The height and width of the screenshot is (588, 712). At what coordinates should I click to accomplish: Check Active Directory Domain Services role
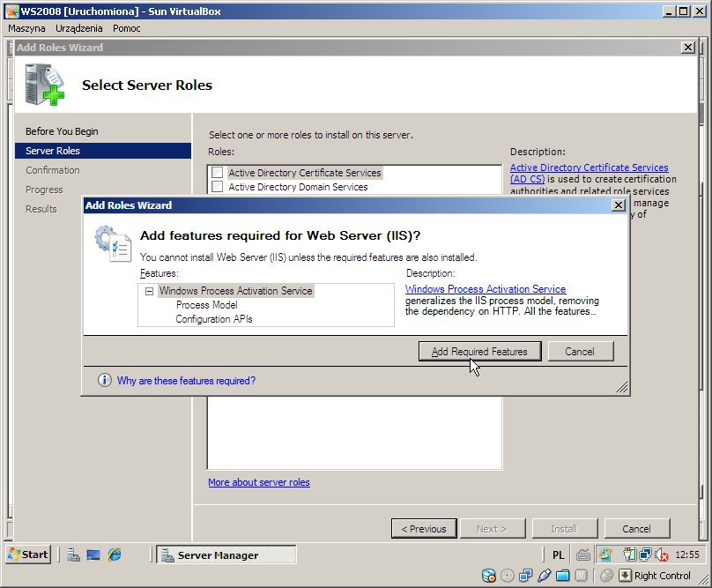click(x=218, y=187)
